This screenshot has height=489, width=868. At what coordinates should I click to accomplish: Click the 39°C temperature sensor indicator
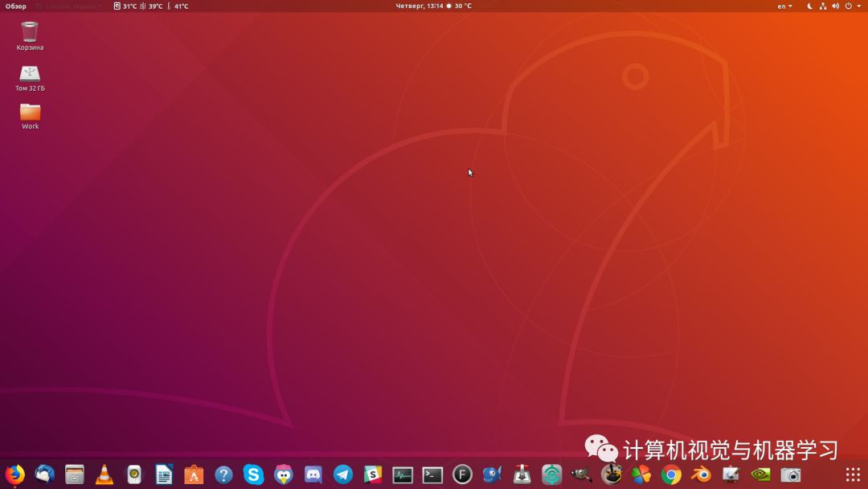click(151, 6)
